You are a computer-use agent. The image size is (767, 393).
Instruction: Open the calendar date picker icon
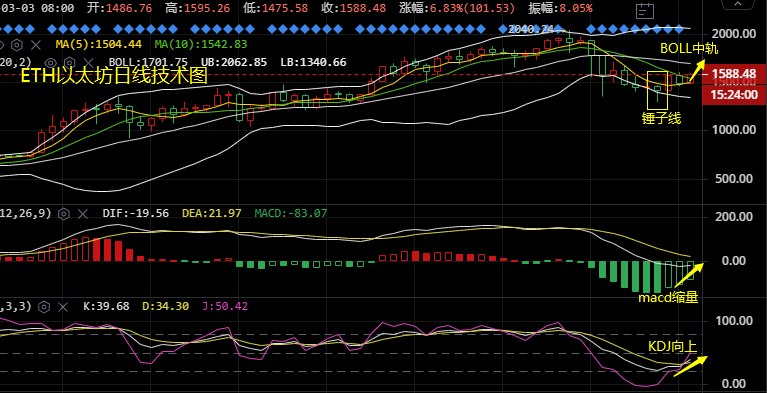645,10
